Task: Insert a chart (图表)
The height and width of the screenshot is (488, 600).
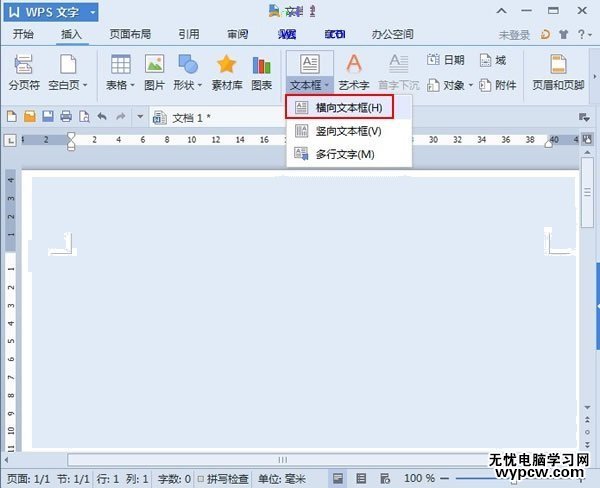Action: tap(261, 72)
